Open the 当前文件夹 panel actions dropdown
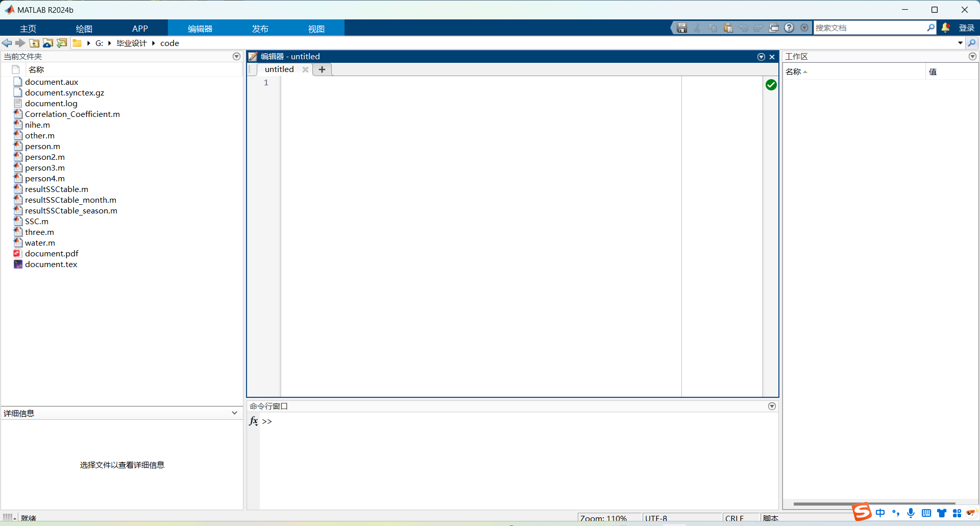 (x=236, y=56)
